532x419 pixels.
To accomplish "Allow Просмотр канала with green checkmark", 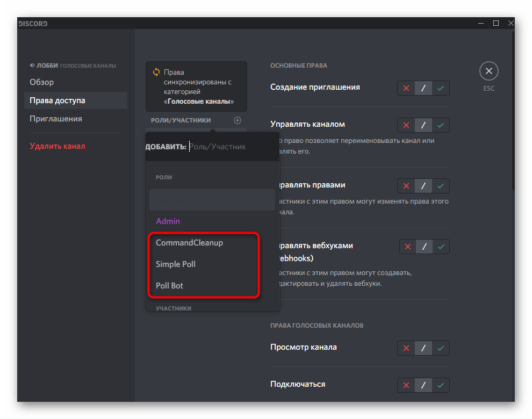I will [441, 348].
